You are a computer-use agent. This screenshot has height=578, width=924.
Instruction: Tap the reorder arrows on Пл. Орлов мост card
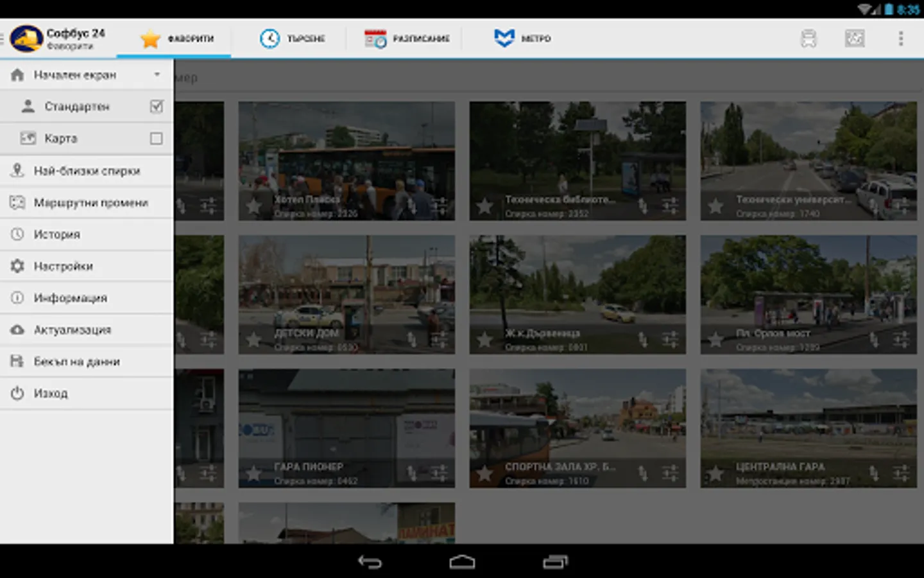[874, 339]
